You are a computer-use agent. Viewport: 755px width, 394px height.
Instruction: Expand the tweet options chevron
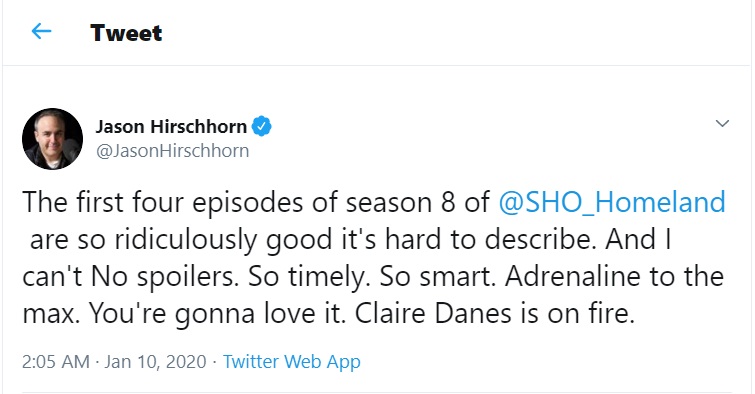click(x=722, y=123)
